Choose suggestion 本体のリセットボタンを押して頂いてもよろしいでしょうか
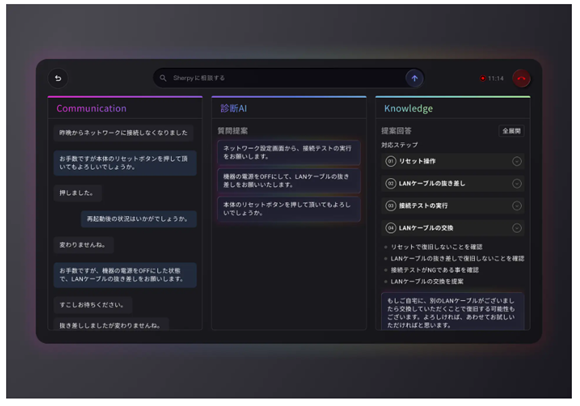 point(289,209)
